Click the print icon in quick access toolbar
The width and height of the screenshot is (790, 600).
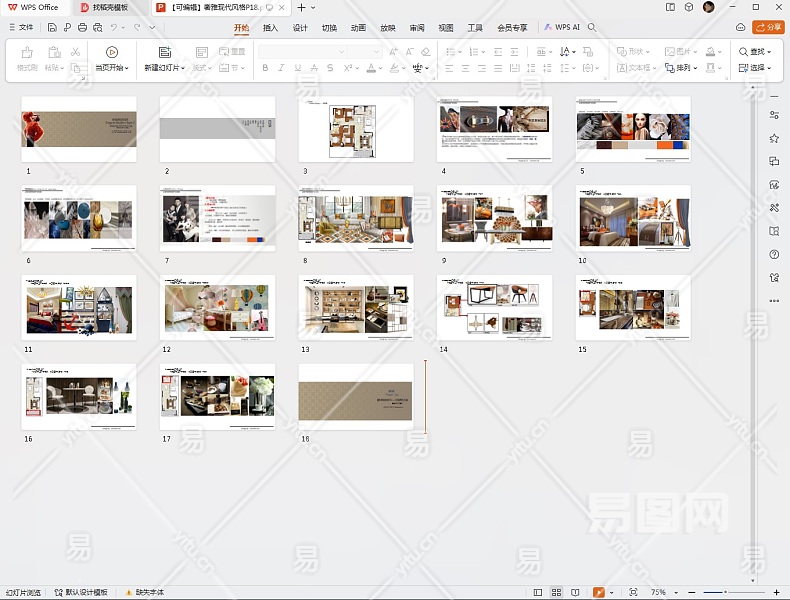tap(81, 28)
